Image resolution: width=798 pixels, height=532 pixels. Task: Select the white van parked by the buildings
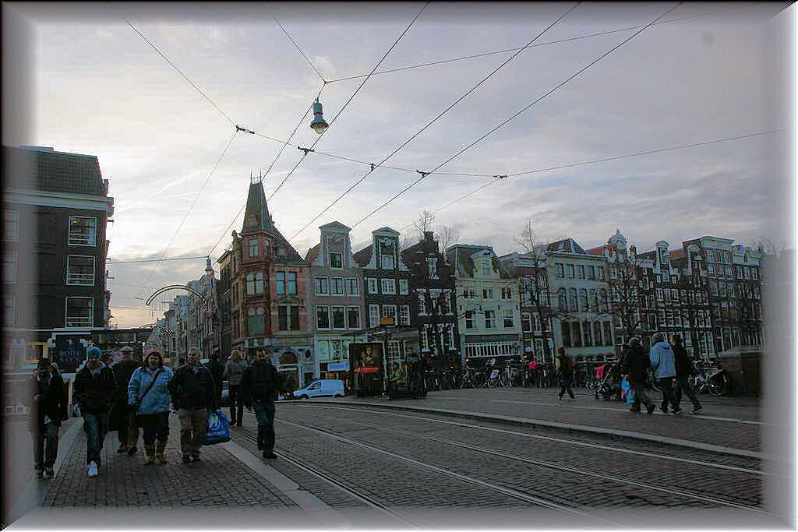[320, 389]
